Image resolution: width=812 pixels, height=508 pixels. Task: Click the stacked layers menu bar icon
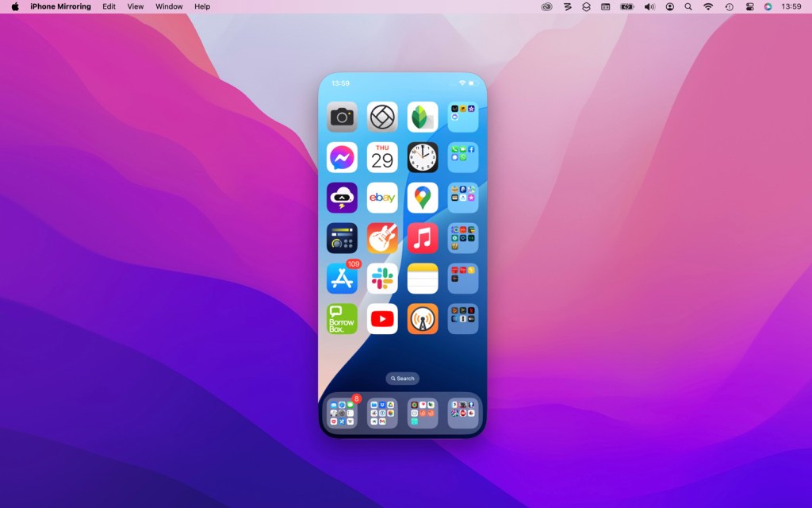click(586, 6)
